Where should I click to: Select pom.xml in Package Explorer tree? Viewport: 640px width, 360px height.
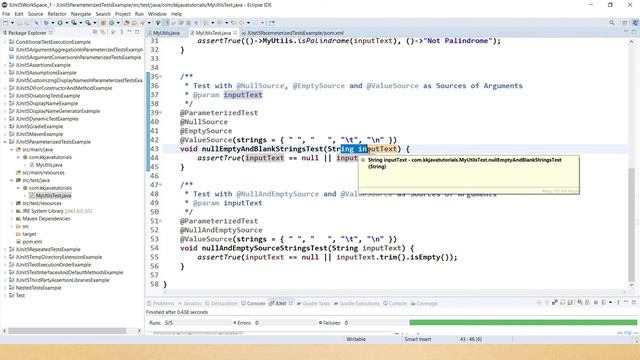point(32,242)
